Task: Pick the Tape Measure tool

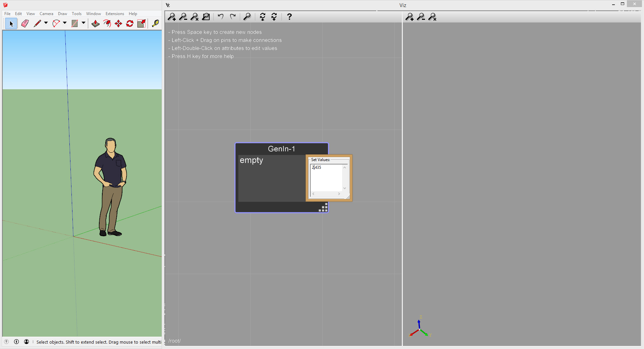Action: coord(155,23)
